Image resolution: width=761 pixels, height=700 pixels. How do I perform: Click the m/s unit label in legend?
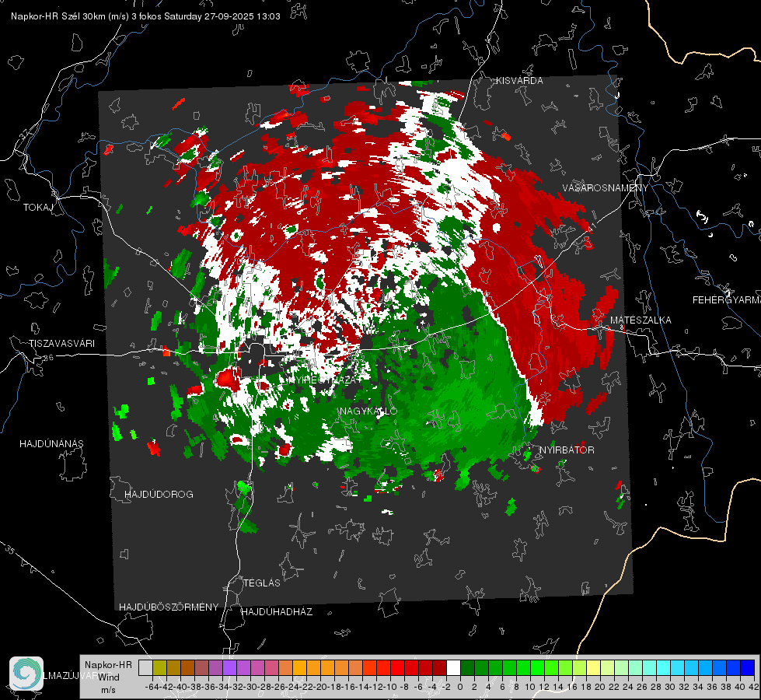(x=108, y=690)
